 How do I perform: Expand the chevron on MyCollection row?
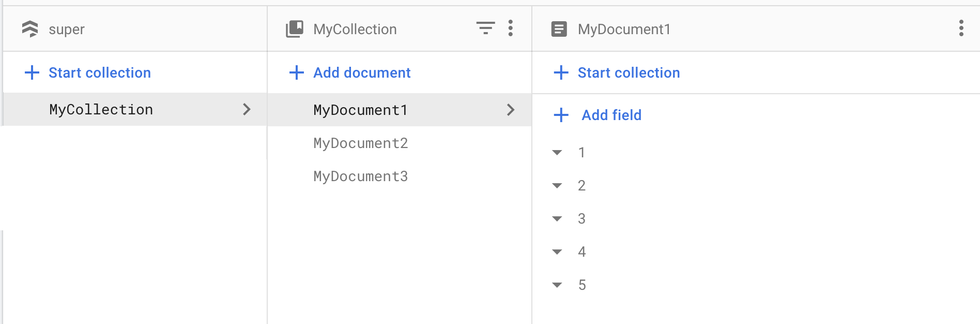(x=247, y=109)
